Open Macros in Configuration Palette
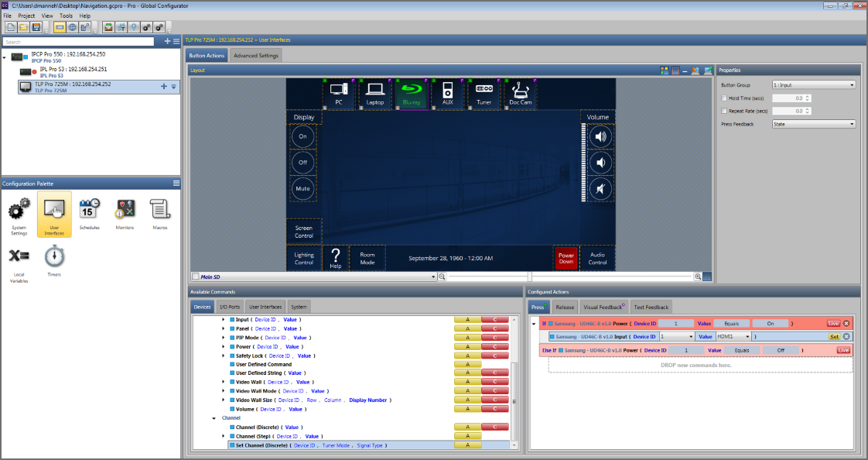868x460 pixels. tap(160, 214)
